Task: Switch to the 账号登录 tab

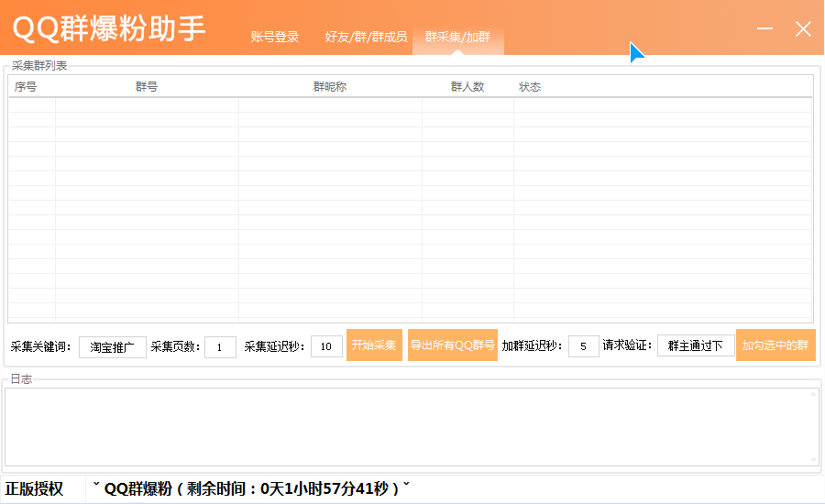Action: pyautogui.click(x=275, y=38)
